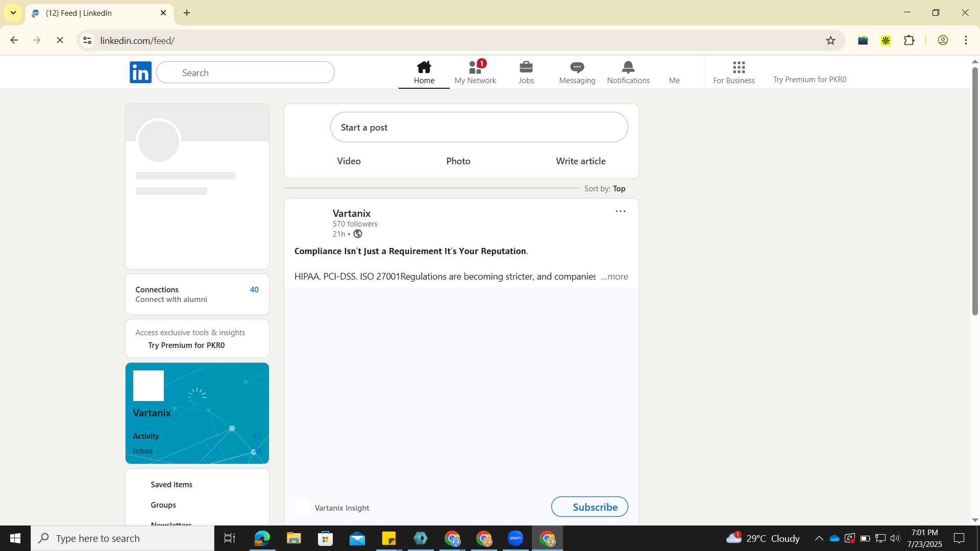Click the globe visibility icon on post
The width and height of the screenshot is (980, 551).
pyautogui.click(x=358, y=234)
